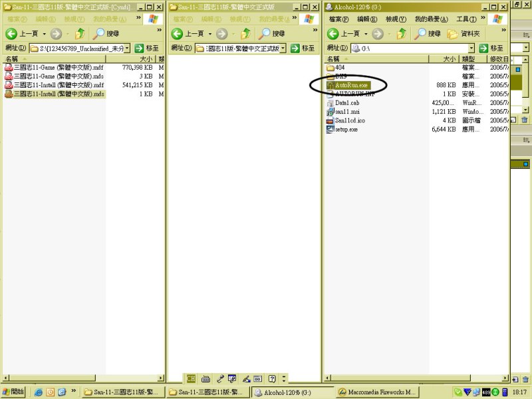Open the G:\ address bar dropdown
Screen dimensions: 532x399
[x=471, y=49]
